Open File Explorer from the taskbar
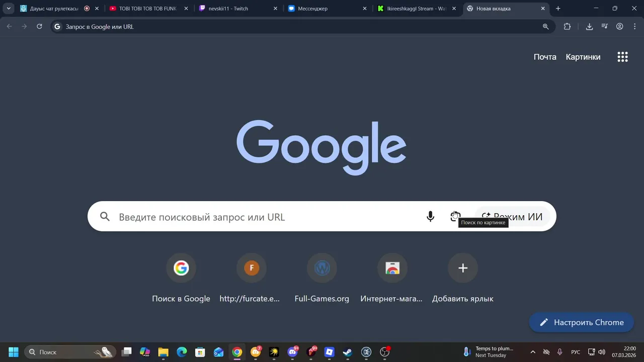This screenshot has width=644, height=362. [x=163, y=352]
